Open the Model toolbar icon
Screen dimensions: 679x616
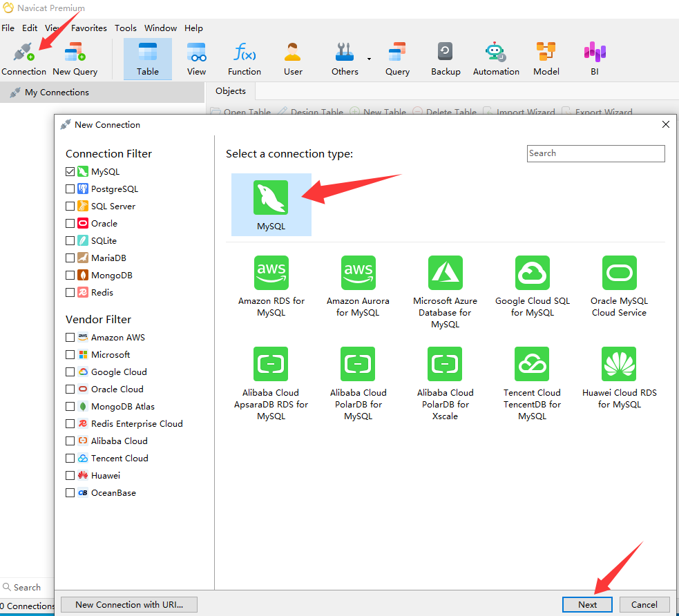[546, 59]
